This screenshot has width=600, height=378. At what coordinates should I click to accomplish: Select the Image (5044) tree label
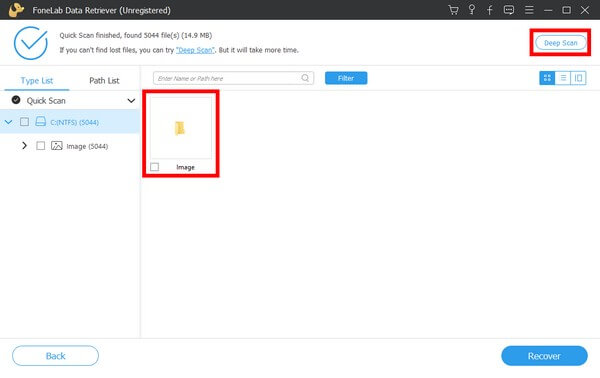(87, 146)
